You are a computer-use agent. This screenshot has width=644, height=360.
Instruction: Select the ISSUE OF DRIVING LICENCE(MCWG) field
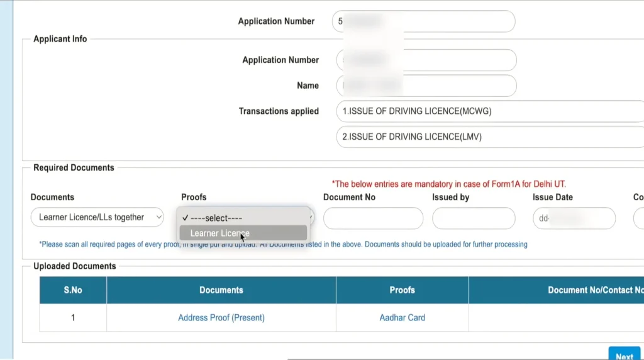(491, 111)
